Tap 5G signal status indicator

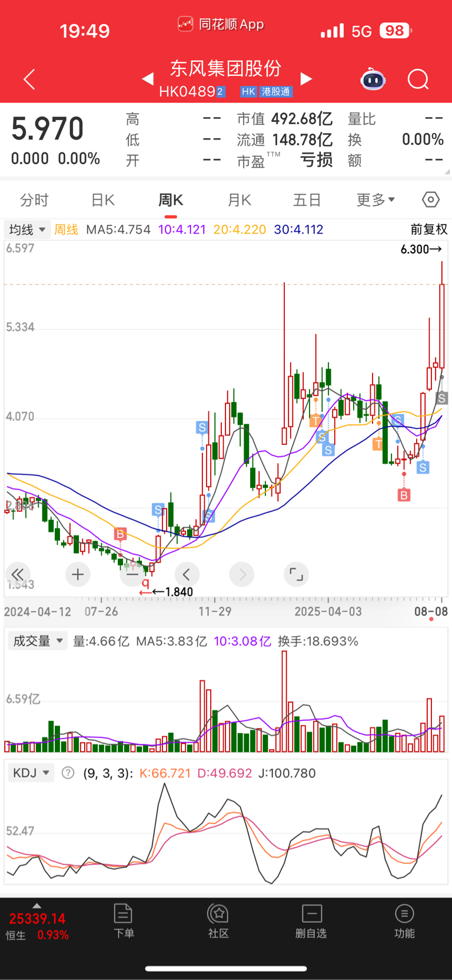coord(361,31)
